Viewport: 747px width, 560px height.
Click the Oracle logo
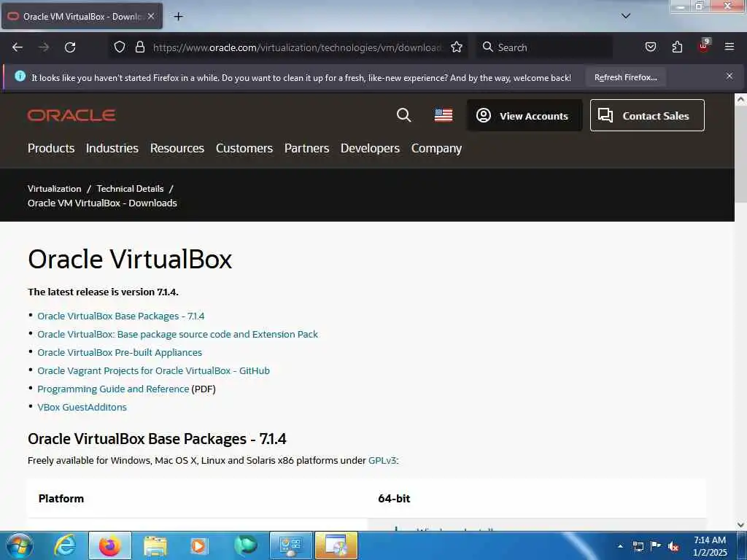[x=71, y=115]
